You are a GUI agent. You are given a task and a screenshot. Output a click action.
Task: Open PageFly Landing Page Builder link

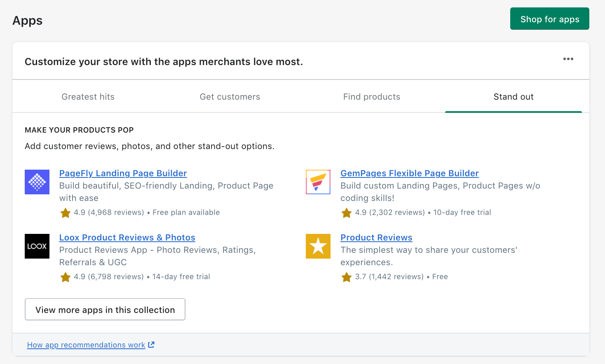tap(123, 173)
